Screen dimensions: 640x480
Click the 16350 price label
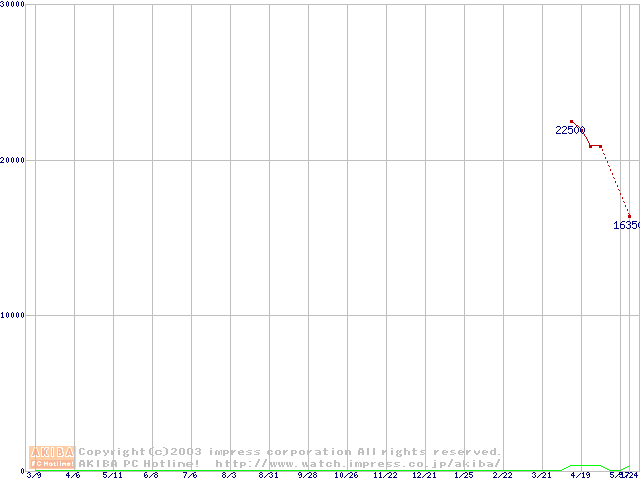(626, 226)
